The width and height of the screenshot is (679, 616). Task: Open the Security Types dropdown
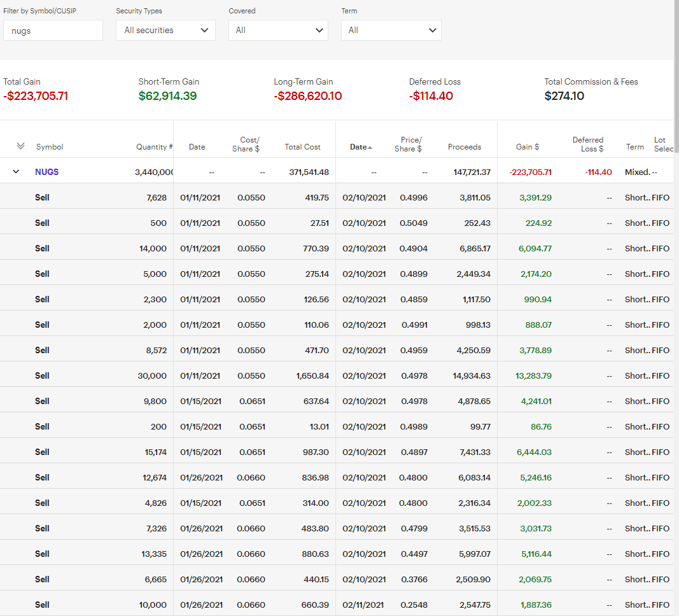point(165,30)
